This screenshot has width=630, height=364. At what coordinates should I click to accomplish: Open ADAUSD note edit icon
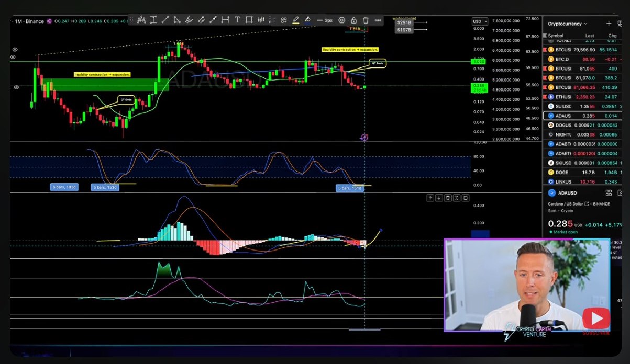point(619,192)
